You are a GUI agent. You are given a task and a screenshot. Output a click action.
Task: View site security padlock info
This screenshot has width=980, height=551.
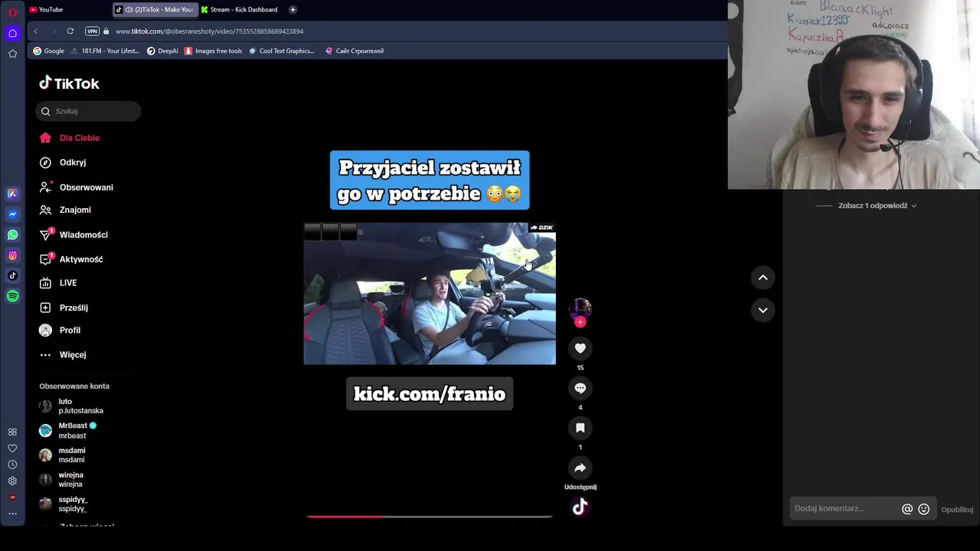coord(106,31)
